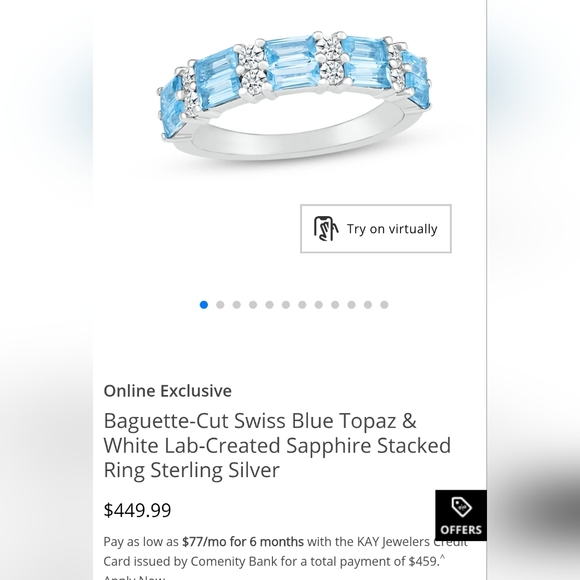View the tenth carousel image dot
Screen dimensions: 580x580
pos(351,305)
